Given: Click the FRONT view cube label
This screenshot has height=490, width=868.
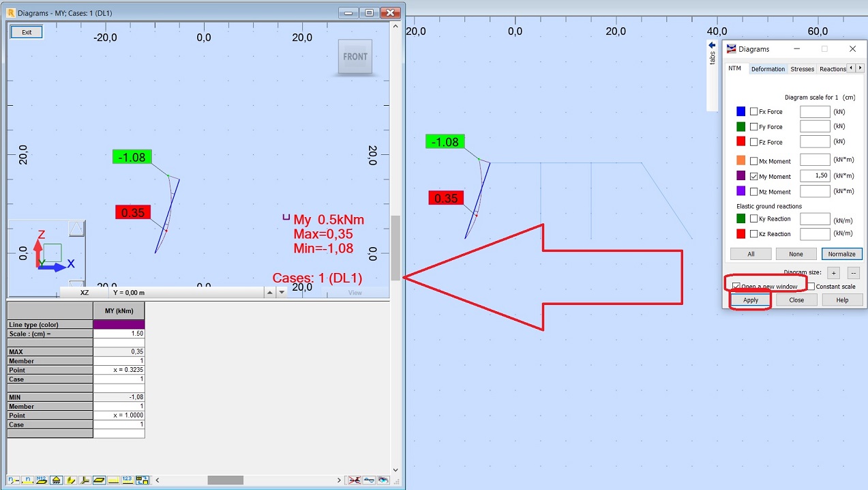Looking at the screenshot, I should (355, 57).
